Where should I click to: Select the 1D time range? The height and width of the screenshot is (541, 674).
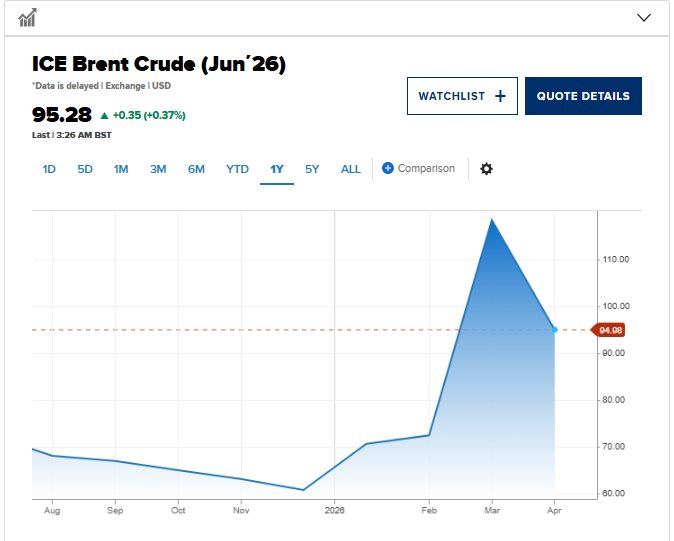click(49, 169)
